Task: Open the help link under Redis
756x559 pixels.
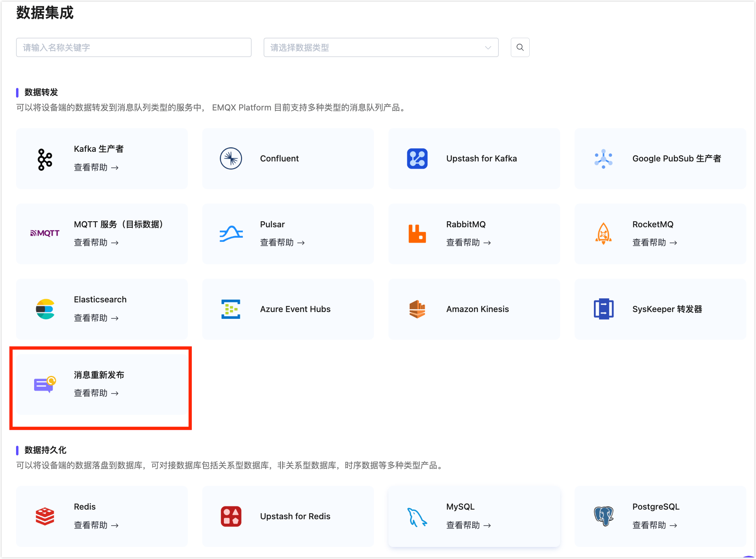Action: [96, 525]
